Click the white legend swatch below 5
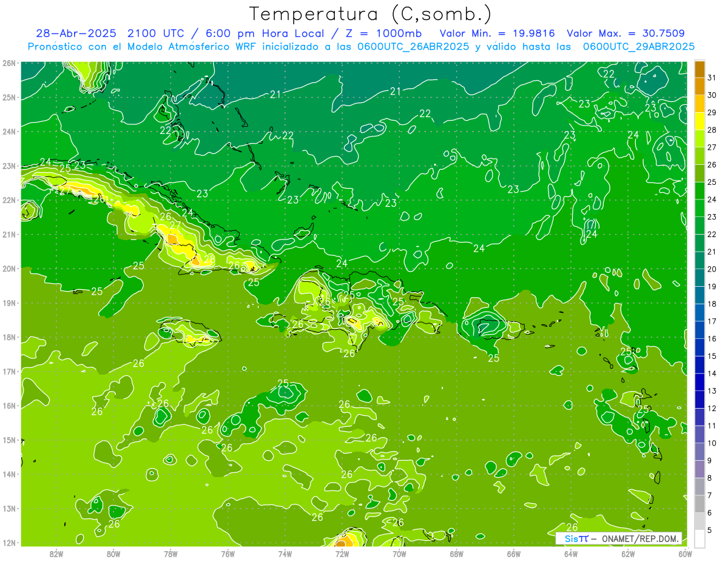728x562 pixels. [x=699, y=538]
